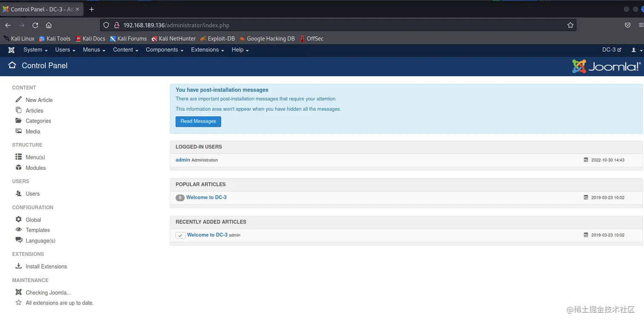Open a new browser tab with plus
This screenshot has height=323, width=644.
[92, 9]
